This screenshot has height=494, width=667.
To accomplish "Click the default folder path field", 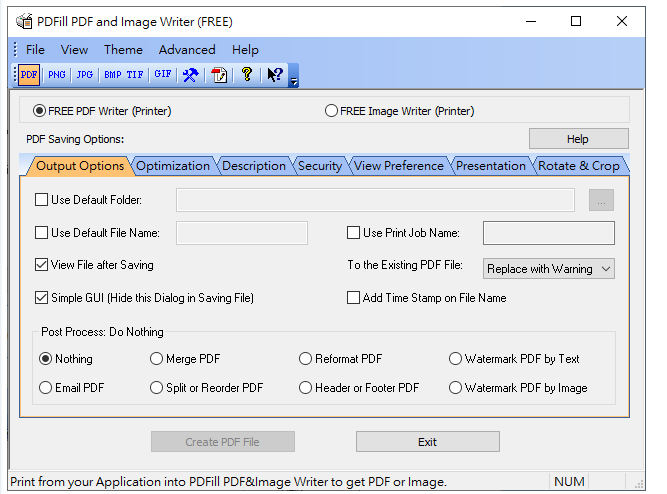I will (375, 200).
